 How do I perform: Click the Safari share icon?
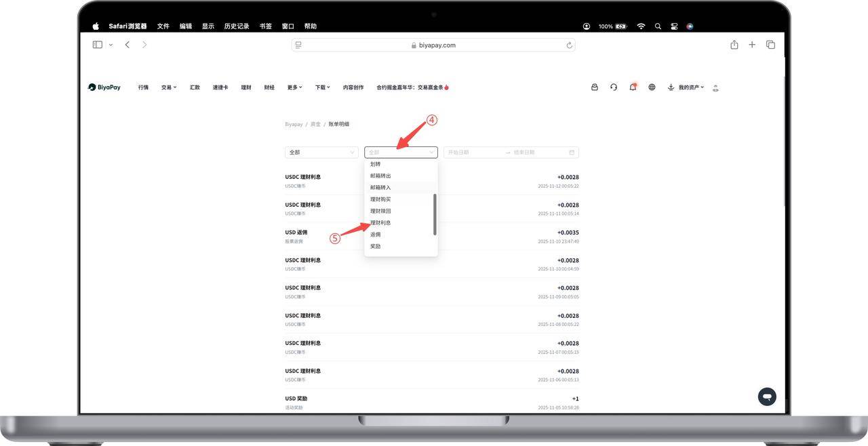[x=734, y=45]
